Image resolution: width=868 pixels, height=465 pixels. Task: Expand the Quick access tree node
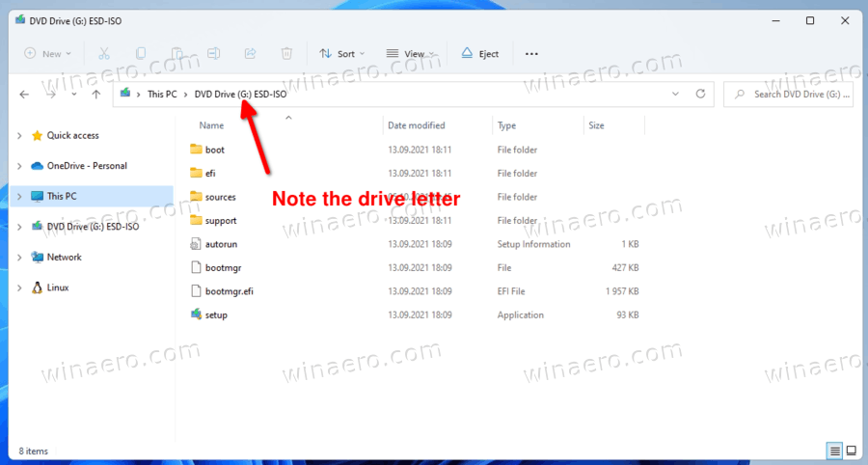point(20,136)
